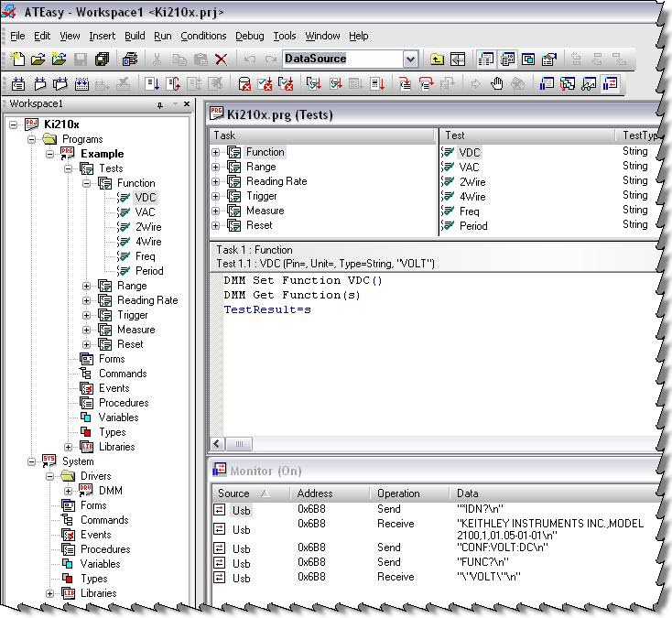Viewport: 672px width, 618px height.
Task: Click the Source column header in Monitor
Action: click(250, 493)
